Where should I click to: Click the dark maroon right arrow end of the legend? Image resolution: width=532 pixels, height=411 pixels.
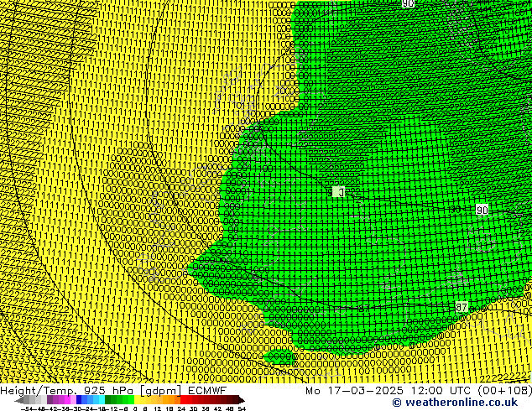point(241,400)
